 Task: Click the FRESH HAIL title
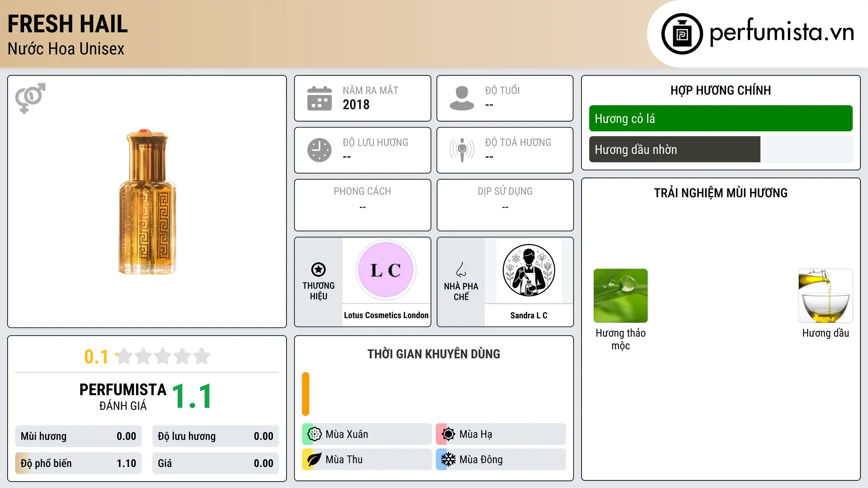point(68,24)
